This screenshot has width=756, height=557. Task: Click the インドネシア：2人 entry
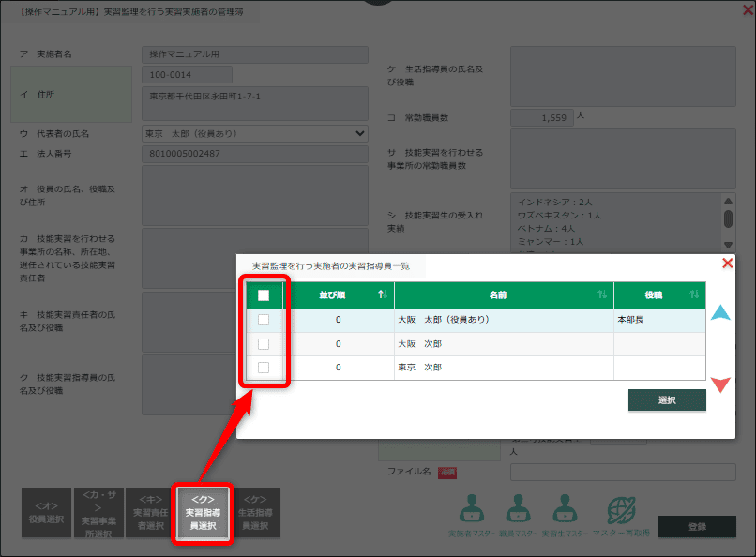pos(554,203)
